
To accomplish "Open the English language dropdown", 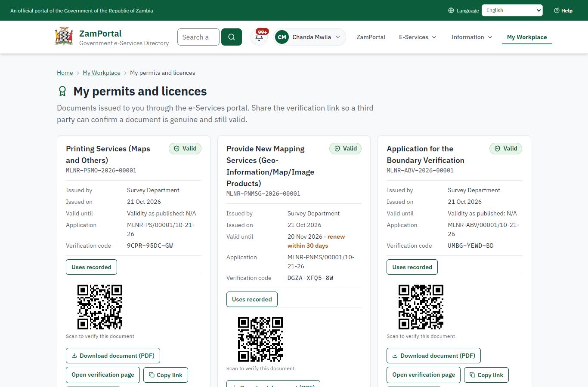I will click(512, 10).
